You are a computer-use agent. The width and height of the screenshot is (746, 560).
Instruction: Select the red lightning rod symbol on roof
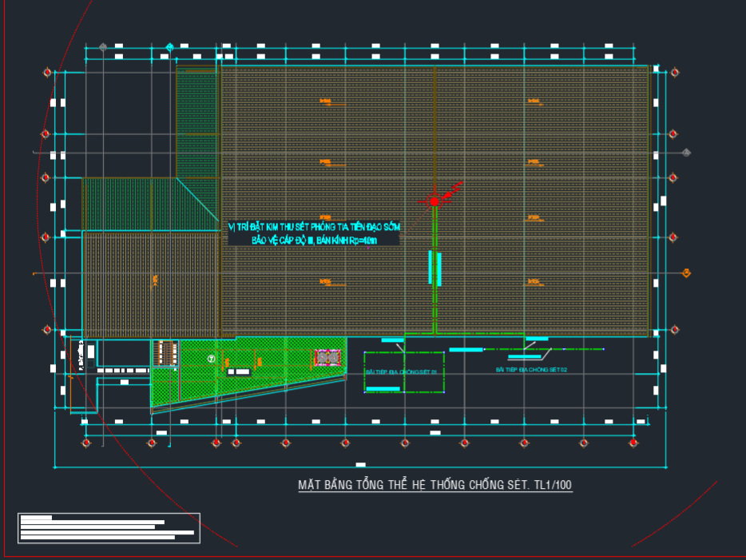[435, 201]
